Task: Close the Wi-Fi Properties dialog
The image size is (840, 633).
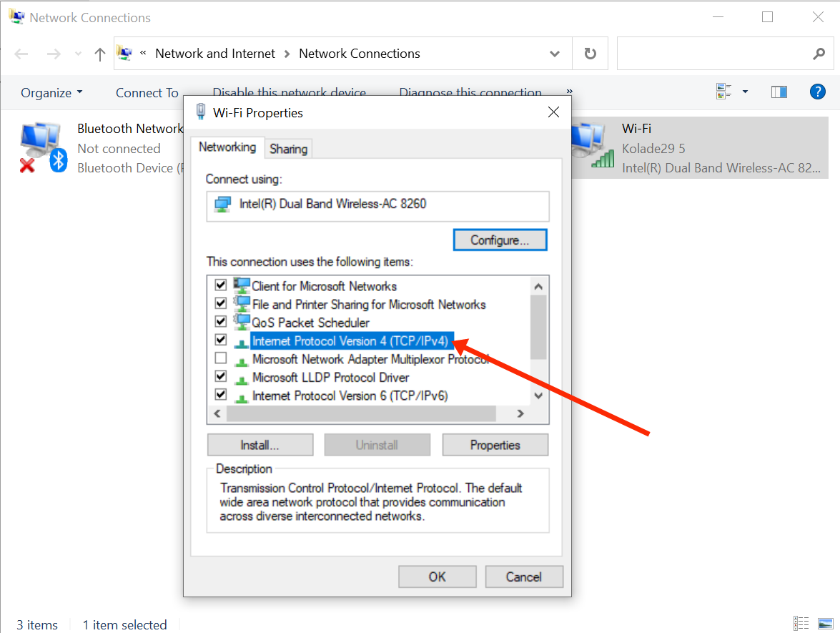Action: (553, 112)
